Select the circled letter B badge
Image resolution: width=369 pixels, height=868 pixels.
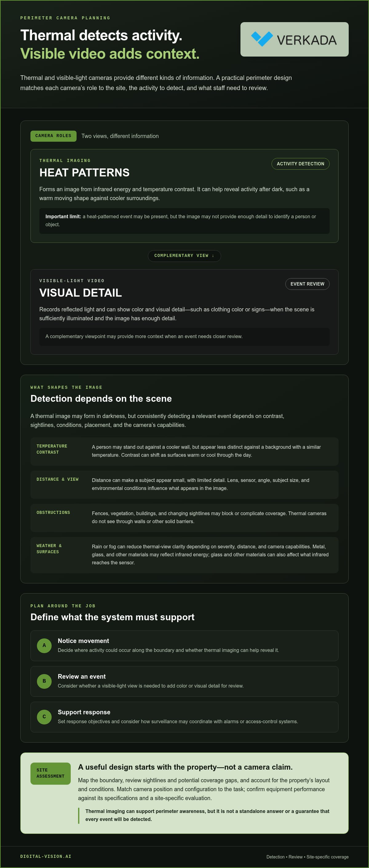point(44,681)
